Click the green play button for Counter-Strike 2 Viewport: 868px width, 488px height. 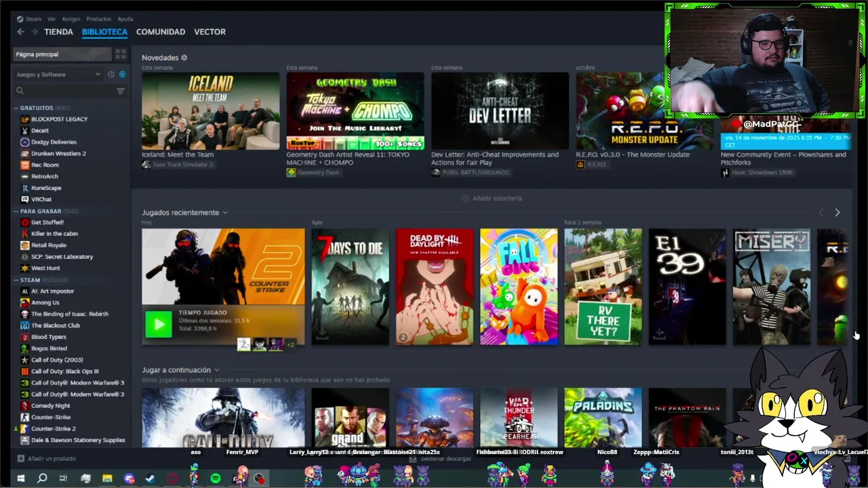coord(159,325)
